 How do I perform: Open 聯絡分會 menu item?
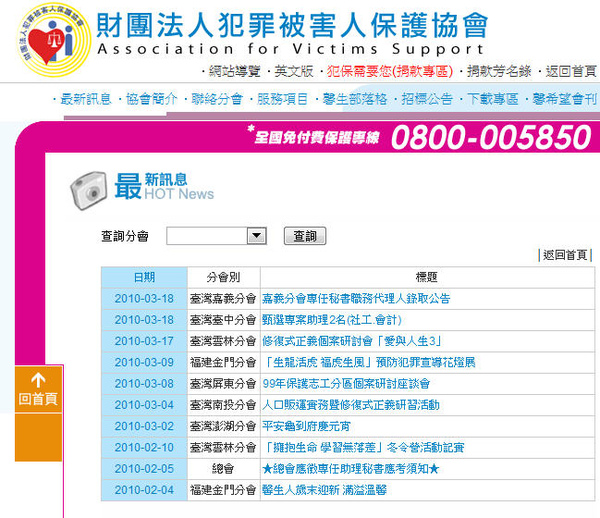[x=217, y=99]
